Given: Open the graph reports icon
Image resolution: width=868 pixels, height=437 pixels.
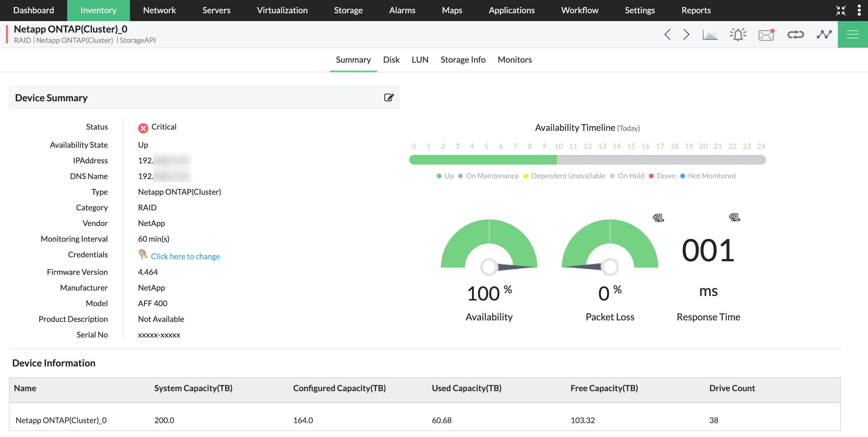Looking at the screenshot, I should pyautogui.click(x=710, y=34).
